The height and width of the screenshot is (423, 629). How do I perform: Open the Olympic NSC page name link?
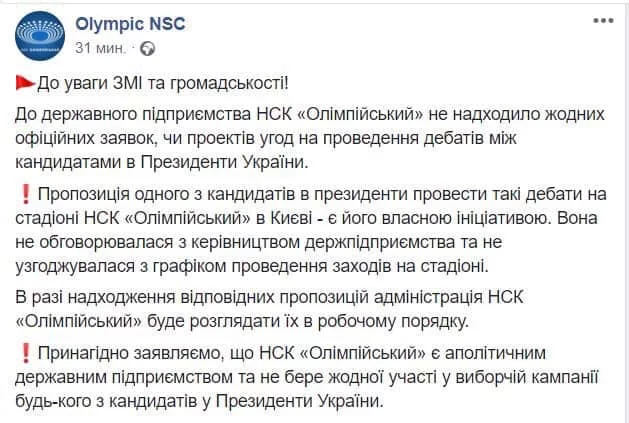pyautogui.click(x=125, y=23)
